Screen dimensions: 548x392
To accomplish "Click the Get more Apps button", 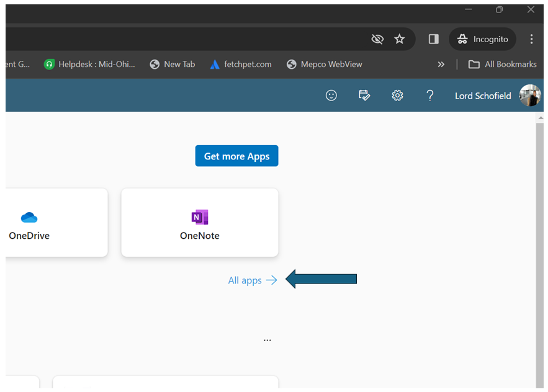I will 236,156.
